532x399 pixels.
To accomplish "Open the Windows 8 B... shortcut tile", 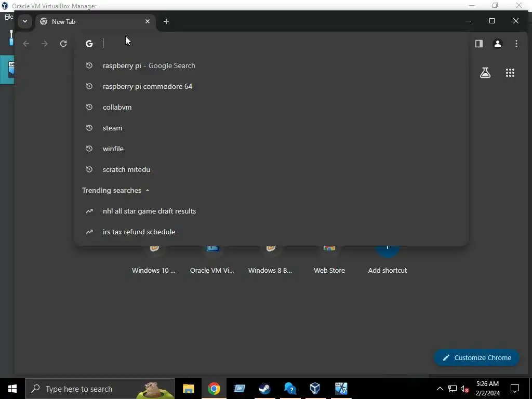I will [270, 260].
